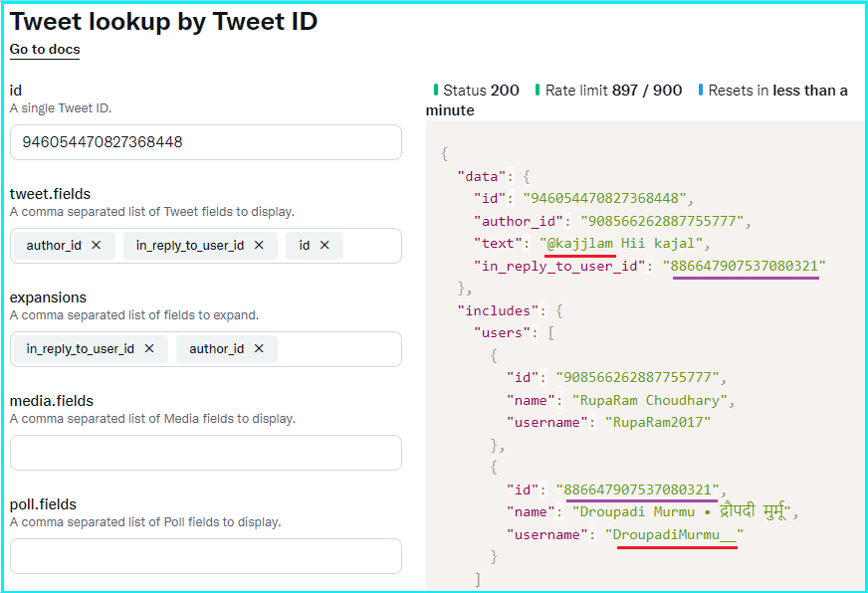Image resolution: width=868 pixels, height=593 pixels.
Task: Click the poll.fields input box
Action: pos(205,556)
